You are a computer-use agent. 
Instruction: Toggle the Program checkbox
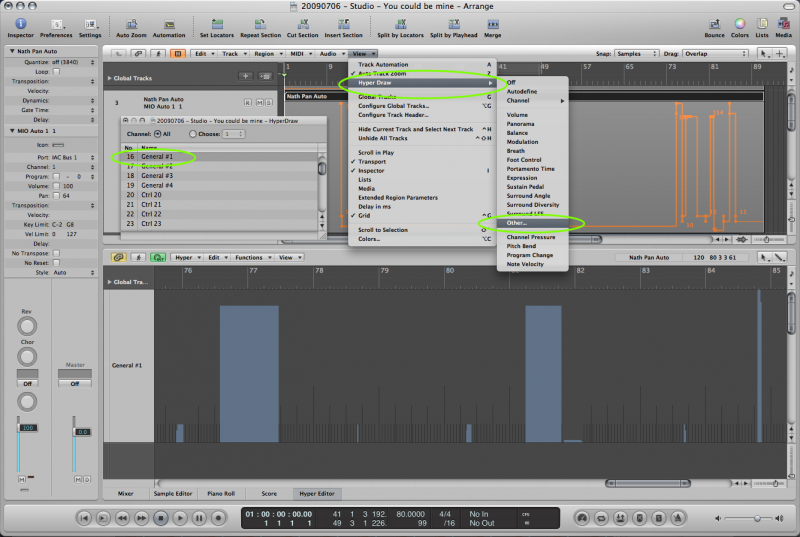point(56,176)
